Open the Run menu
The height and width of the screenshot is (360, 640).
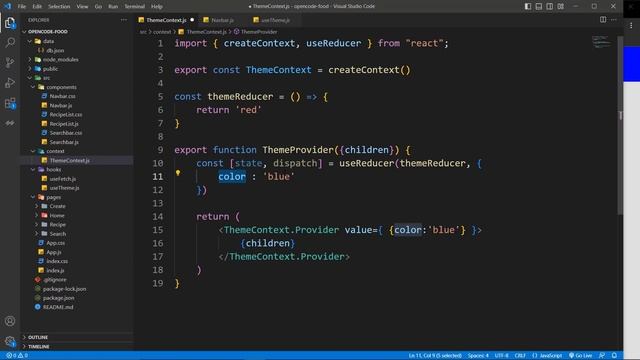(113, 7)
